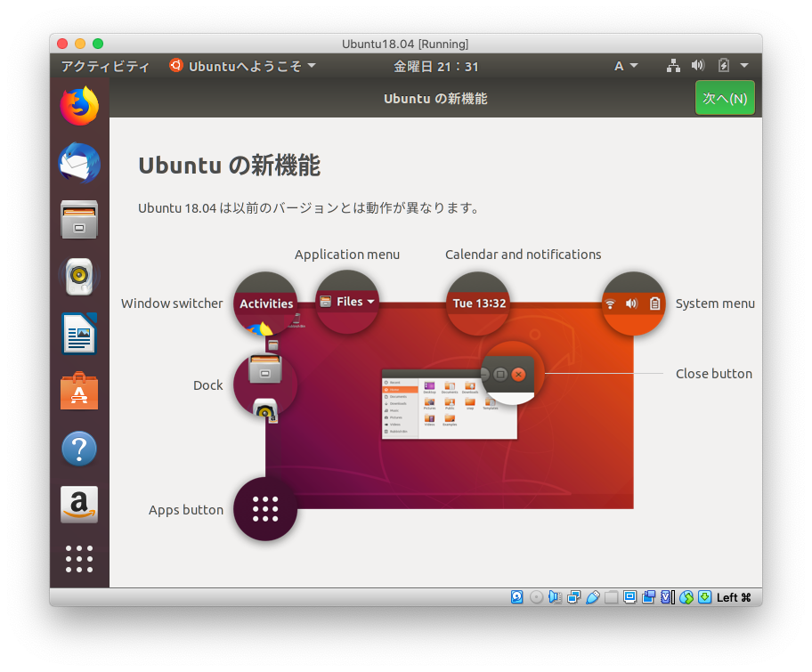Launch Firefox from the Ubuntu dock
This screenshot has width=812, height=672.
point(79,106)
